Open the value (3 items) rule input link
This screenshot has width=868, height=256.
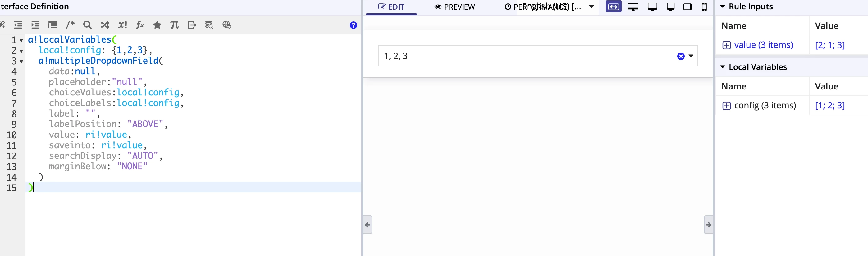(x=764, y=45)
